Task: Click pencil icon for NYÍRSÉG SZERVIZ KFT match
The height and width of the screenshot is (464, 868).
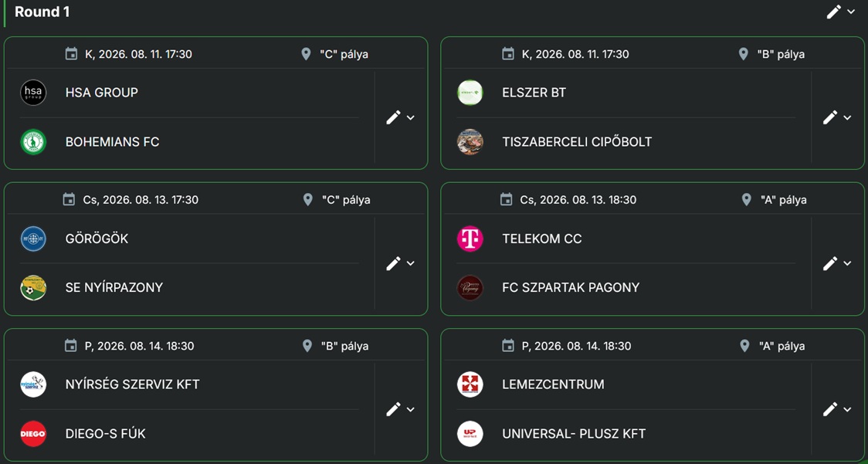Action: click(393, 409)
